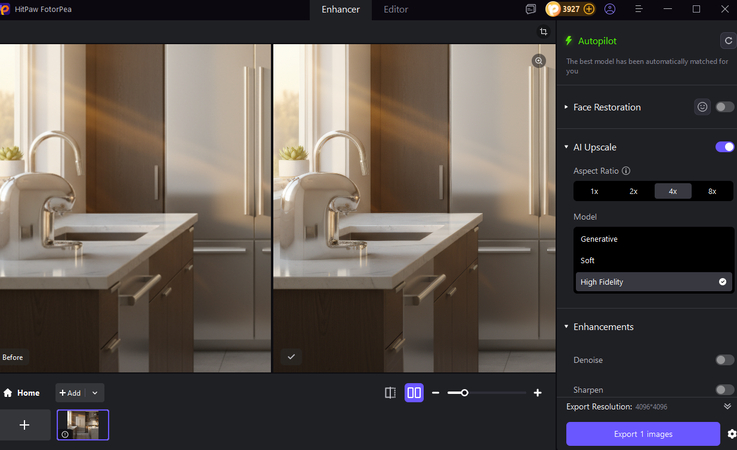Click the zoom slider handle
737x450 pixels.
tap(464, 393)
